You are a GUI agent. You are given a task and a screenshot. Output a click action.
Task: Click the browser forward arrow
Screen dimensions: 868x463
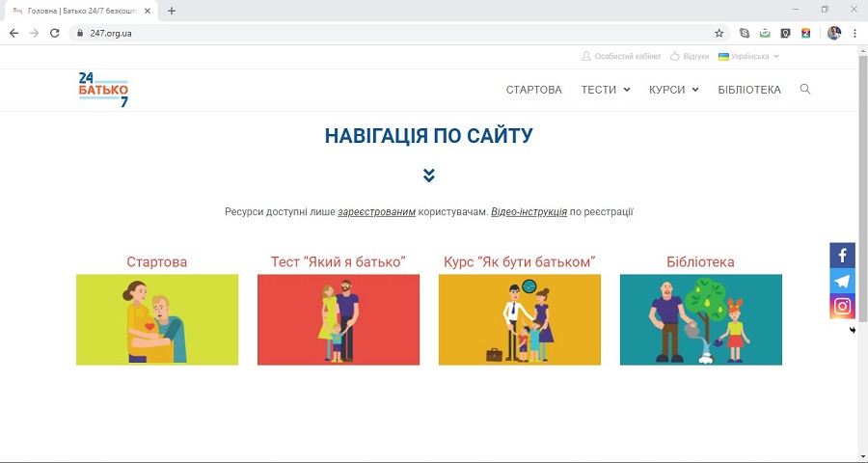coord(35,33)
